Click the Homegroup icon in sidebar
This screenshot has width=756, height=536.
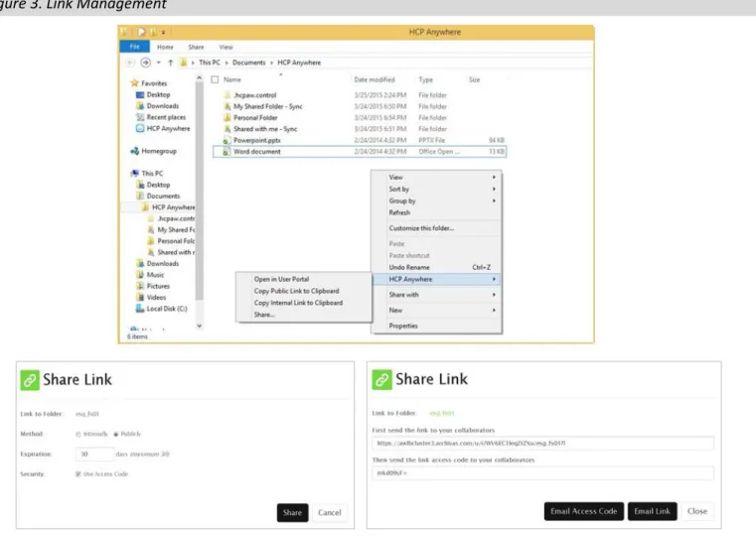click(135, 151)
